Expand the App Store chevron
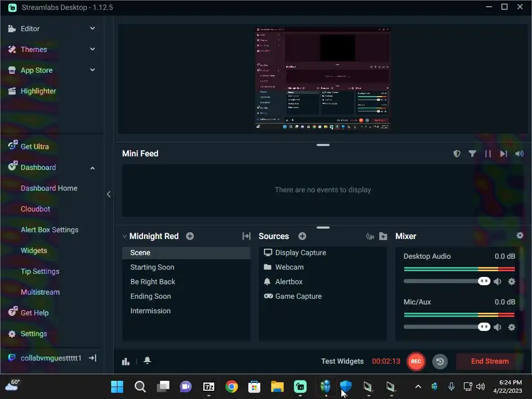532x399 pixels. [92, 70]
